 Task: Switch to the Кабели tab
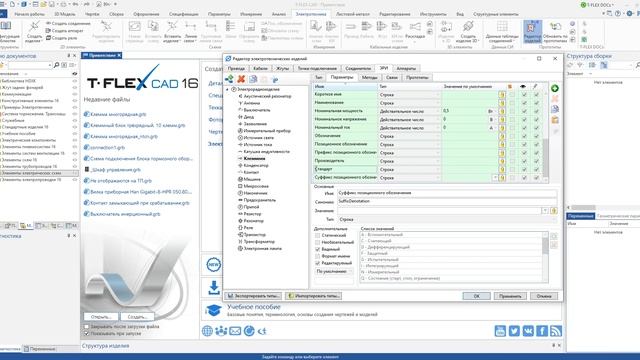(x=260, y=69)
